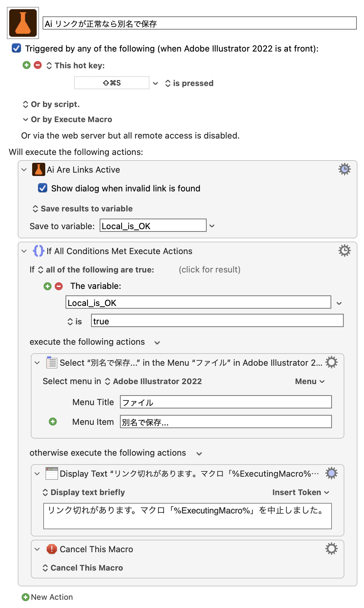This screenshot has height=608, width=364.
Task: Remove the variable condition with red minus
Action: [x=59, y=286]
